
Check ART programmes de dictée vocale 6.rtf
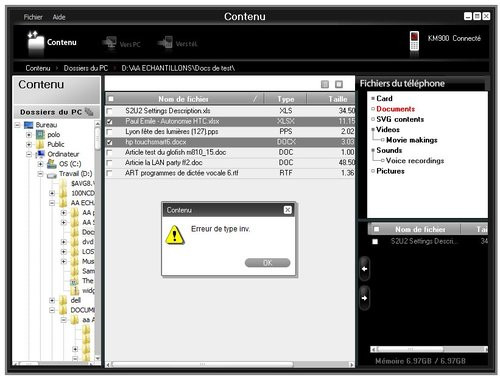pyautogui.click(x=109, y=173)
